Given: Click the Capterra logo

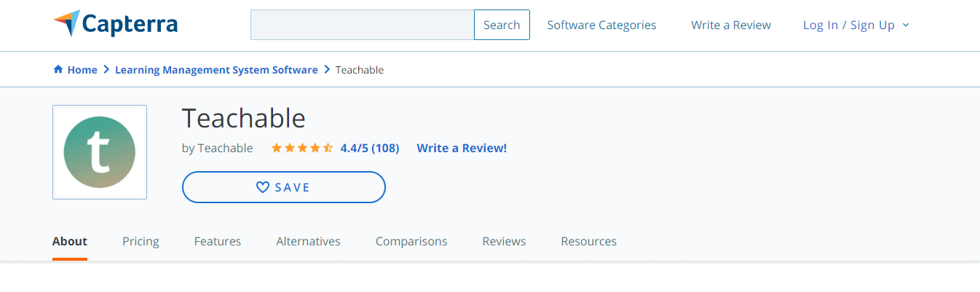Looking at the screenshot, I should 116,25.
